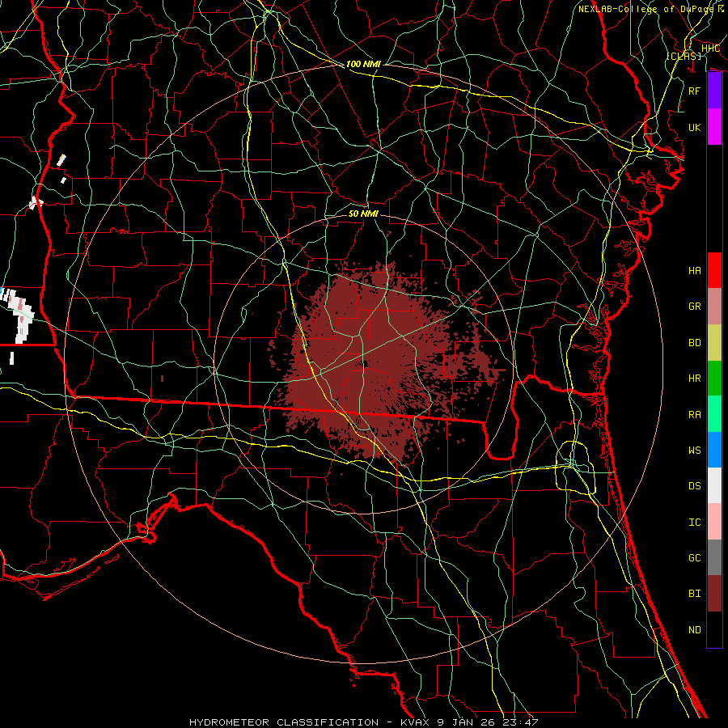Click the white DS legend swatch
Screen dimensions: 728x728
coord(714,485)
